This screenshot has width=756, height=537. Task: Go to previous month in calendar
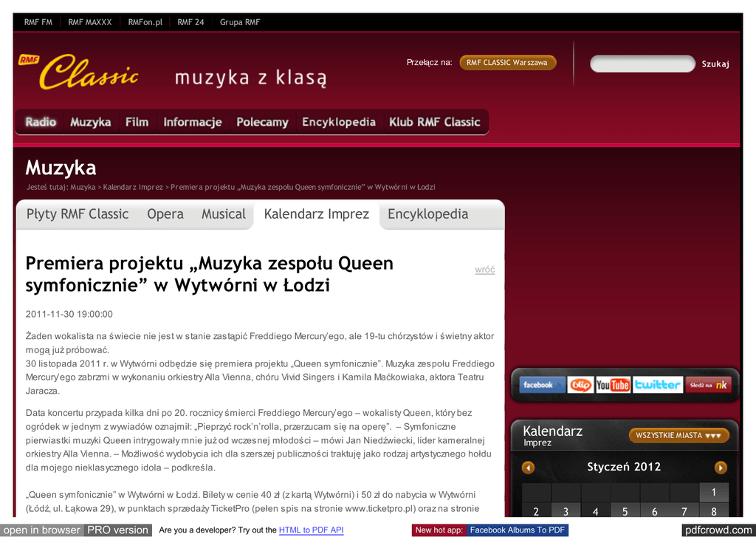(528, 468)
